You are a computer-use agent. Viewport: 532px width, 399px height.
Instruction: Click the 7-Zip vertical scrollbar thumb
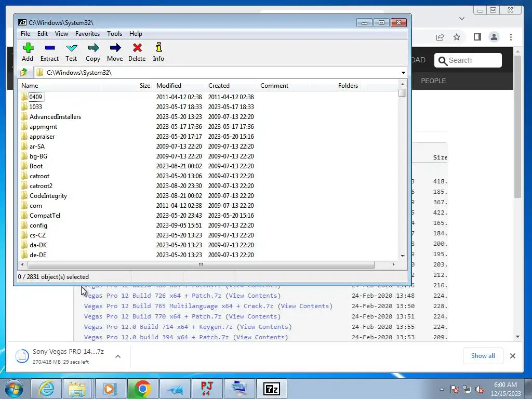point(403,92)
